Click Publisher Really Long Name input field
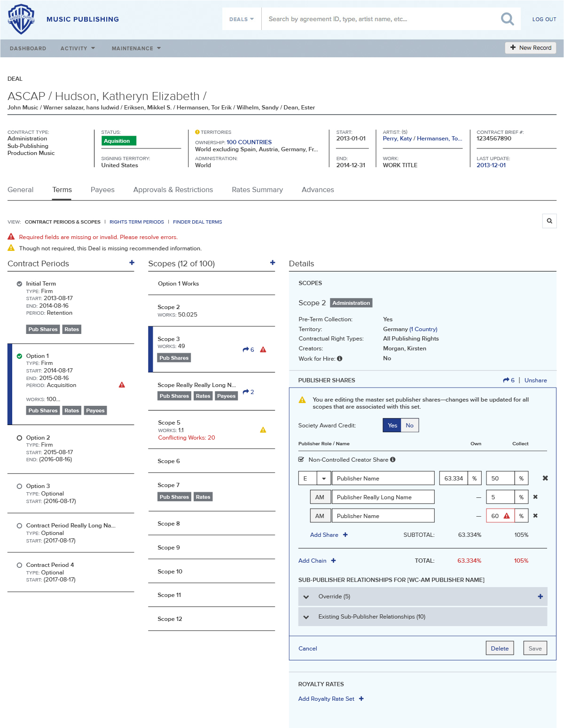The width and height of the screenshot is (564, 728). pos(383,497)
